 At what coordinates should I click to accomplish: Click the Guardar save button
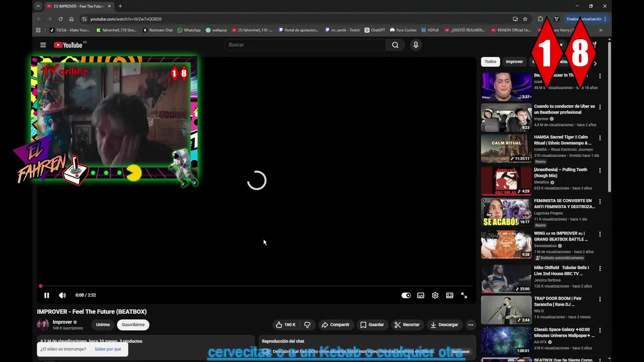tap(372, 325)
